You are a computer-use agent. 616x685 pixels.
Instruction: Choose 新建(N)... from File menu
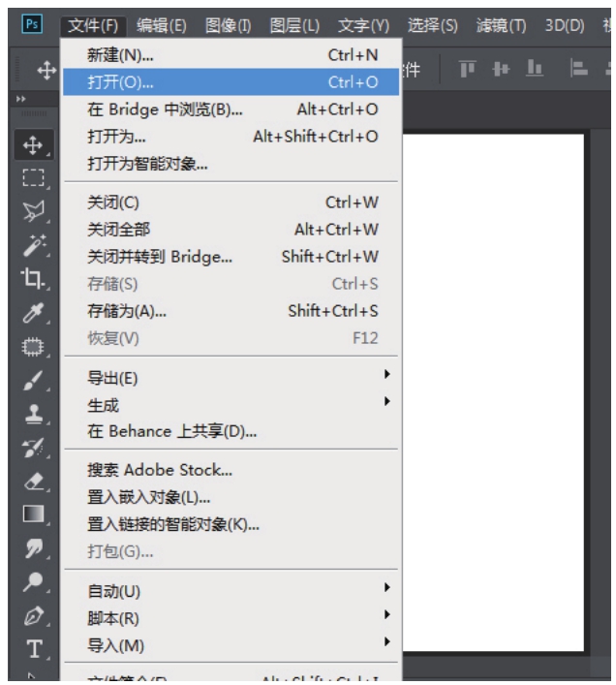pyautogui.click(x=231, y=55)
